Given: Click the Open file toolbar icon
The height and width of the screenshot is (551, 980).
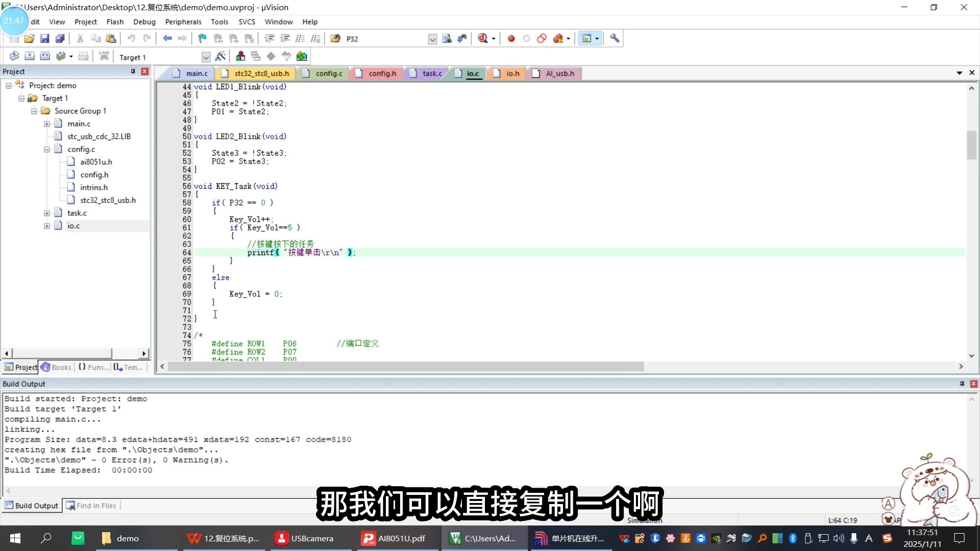Looking at the screenshot, I should pos(30,38).
